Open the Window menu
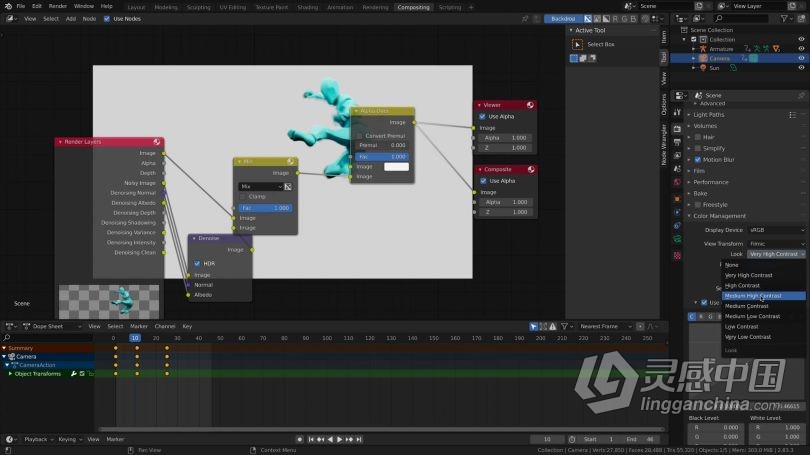The width and height of the screenshot is (810, 455). click(84, 6)
